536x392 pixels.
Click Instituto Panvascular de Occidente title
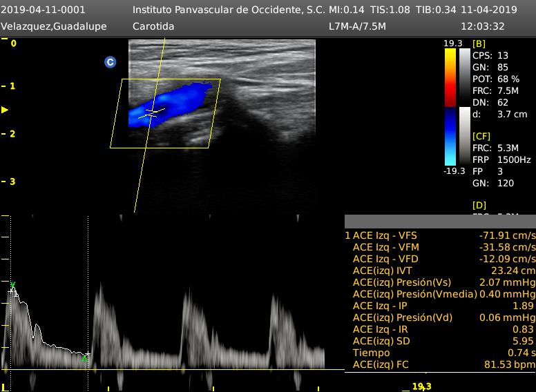click(229, 10)
